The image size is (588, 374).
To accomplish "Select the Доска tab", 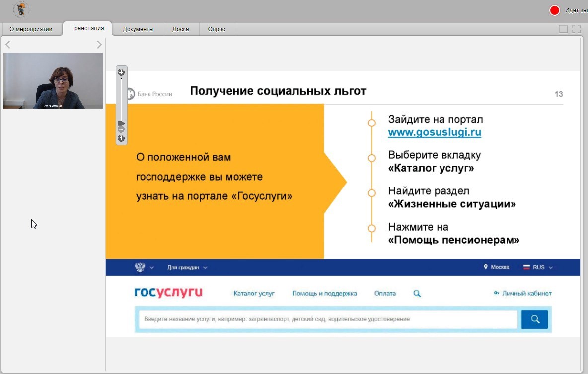I will click(181, 29).
